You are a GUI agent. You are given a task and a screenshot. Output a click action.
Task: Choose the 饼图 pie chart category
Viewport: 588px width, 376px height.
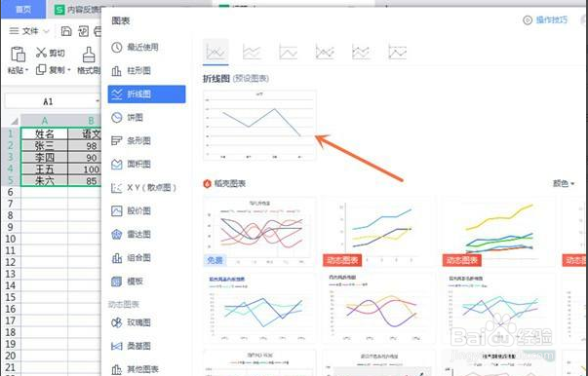tap(128, 118)
